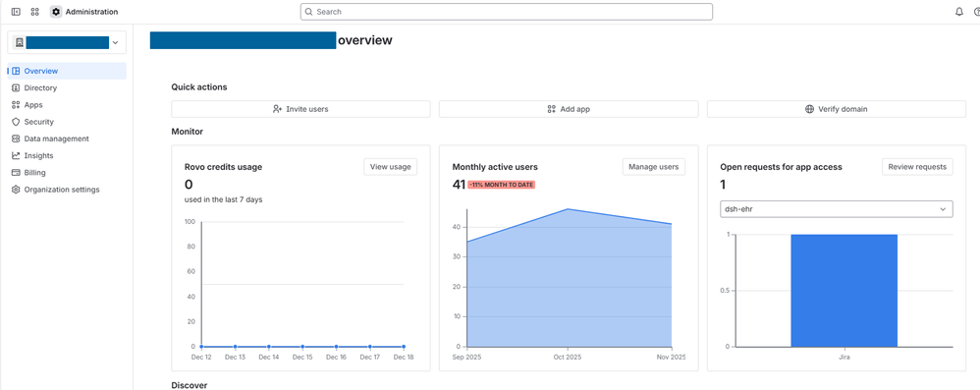Click the Add app button

click(x=569, y=109)
